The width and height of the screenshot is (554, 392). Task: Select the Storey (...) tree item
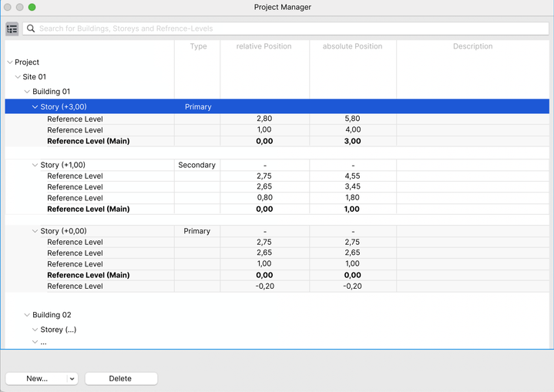click(x=59, y=330)
